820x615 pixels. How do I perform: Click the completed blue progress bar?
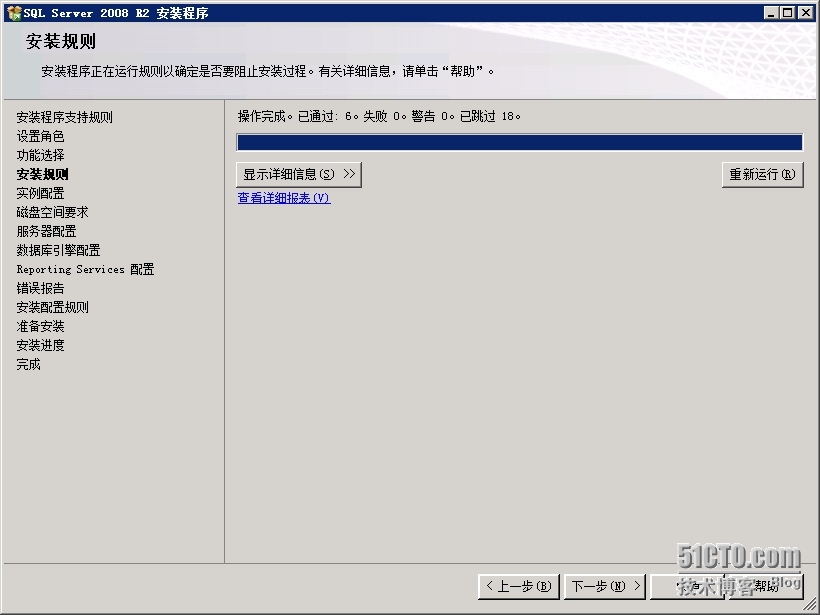point(519,142)
